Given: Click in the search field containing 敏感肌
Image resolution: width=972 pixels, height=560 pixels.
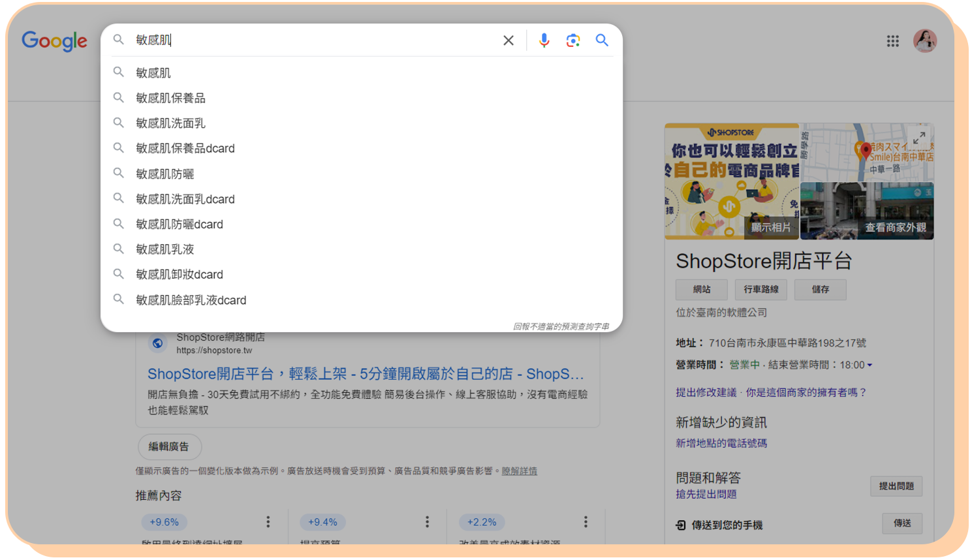Looking at the screenshot, I should tap(315, 40).
